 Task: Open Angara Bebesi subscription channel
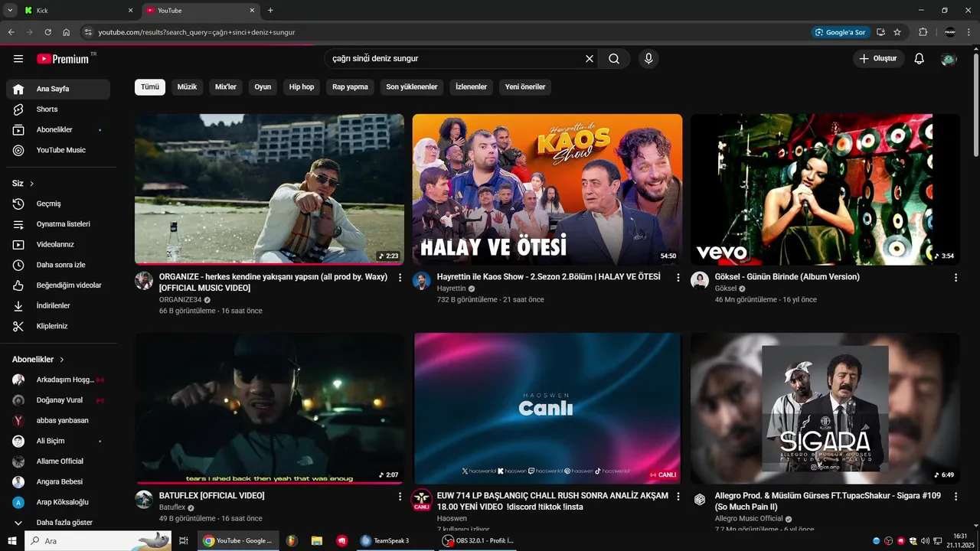point(58,482)
